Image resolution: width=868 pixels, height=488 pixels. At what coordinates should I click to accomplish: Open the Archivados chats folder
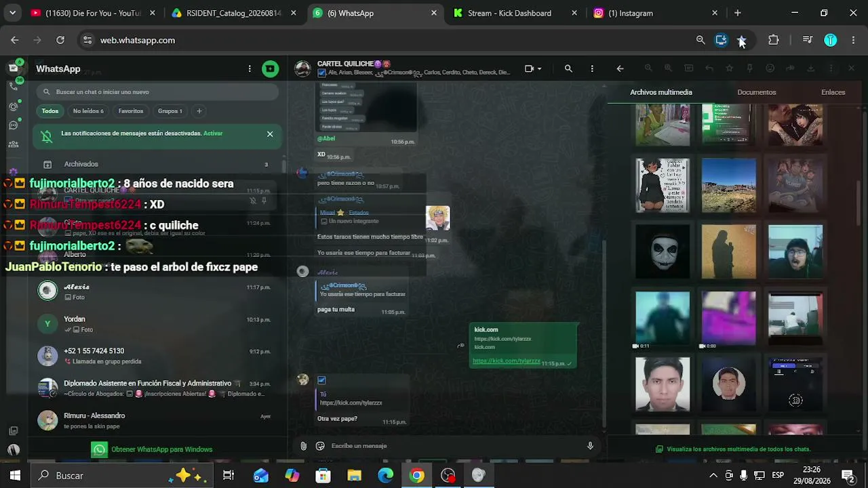click(157, 164)
